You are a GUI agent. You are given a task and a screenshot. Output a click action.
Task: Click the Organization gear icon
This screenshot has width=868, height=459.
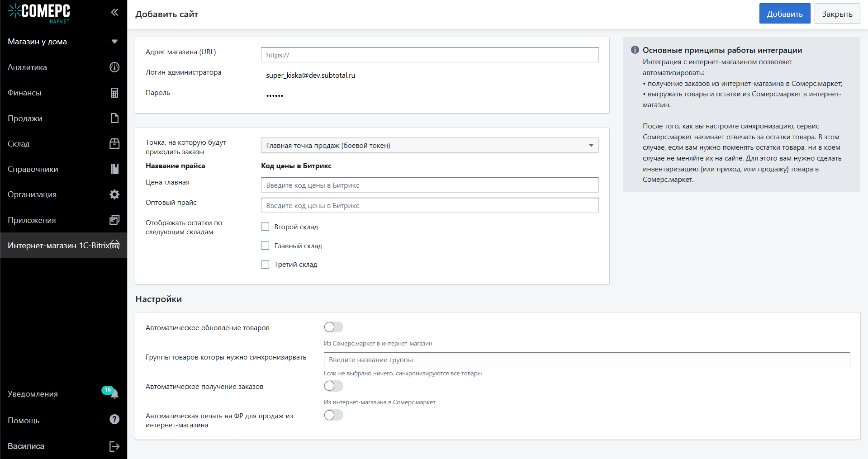pos(114,194)
